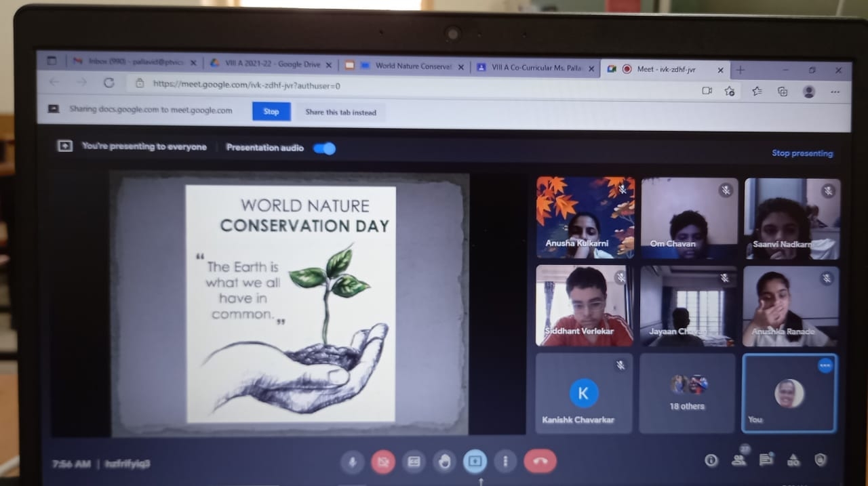The width and height of the screenshot is (868, 486).
Task: Switch to VIII A 2021-22 Google Drive tab
Action: click(271, 65)
